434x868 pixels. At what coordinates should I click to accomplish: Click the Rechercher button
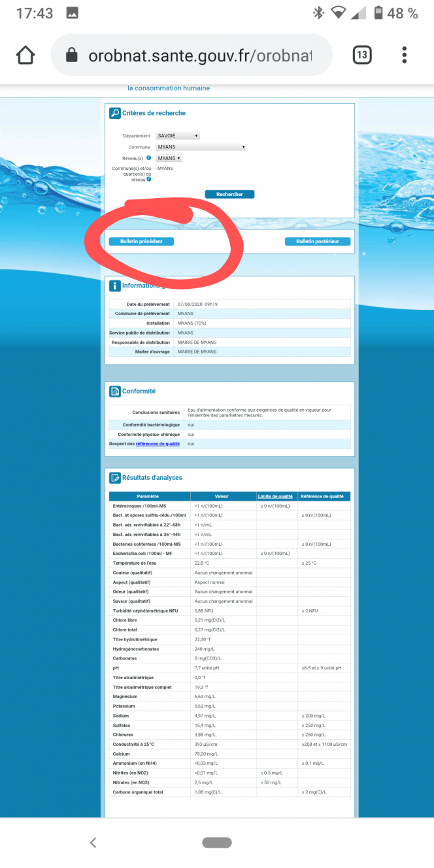[x=229, y=194]
